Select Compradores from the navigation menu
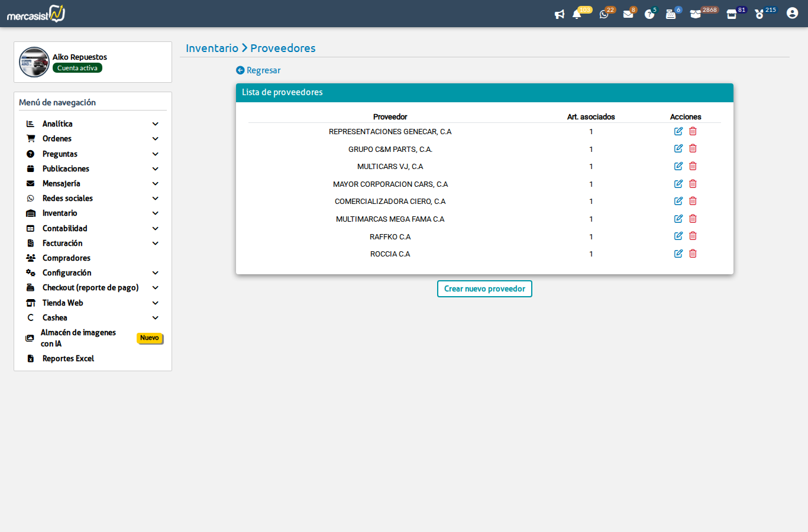This screenshot has width=808, height=532. (x=66, y=258)
